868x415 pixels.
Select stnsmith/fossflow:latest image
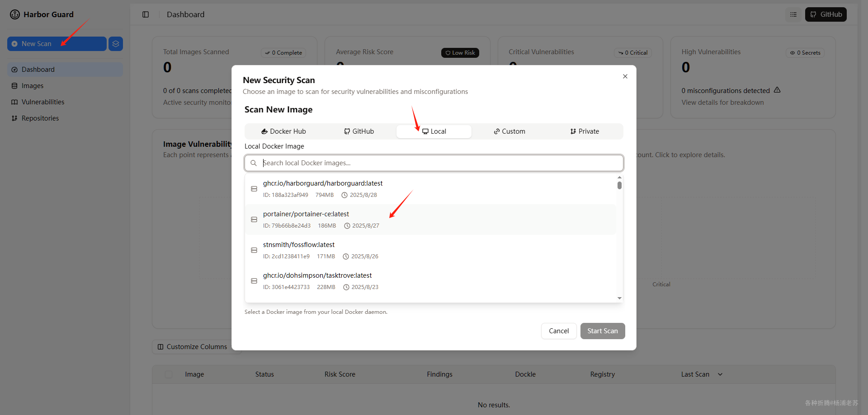(x=431, y=250)
